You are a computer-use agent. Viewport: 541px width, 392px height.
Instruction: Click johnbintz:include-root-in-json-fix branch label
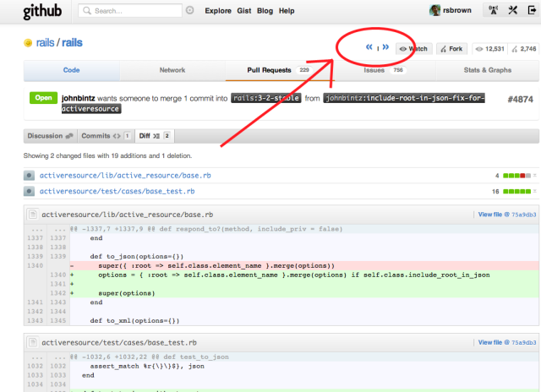point(404,98)
